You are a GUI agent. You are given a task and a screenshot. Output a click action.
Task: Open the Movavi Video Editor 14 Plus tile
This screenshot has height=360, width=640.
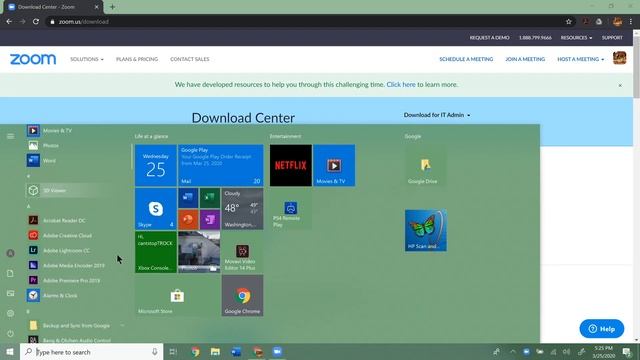click(x=242, y=252)
